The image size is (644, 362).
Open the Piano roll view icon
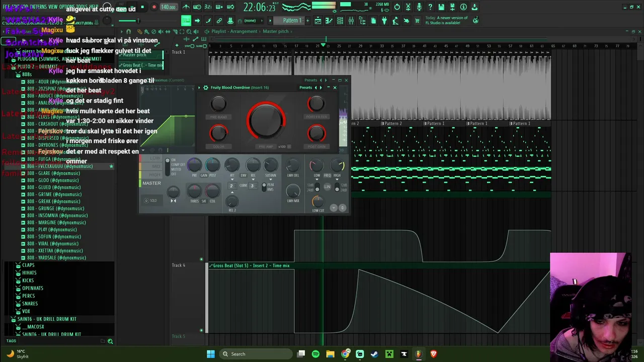click(x=329, y=21)
